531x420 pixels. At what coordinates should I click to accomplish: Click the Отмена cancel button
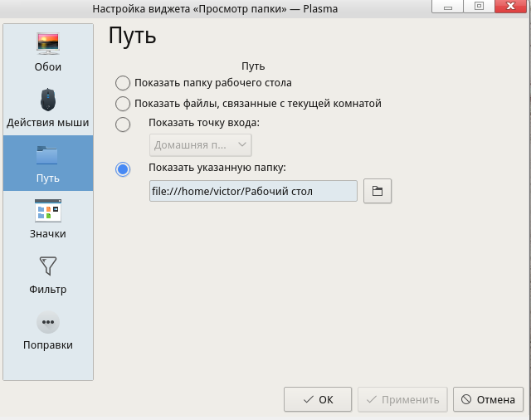click(x=489, y=399)
